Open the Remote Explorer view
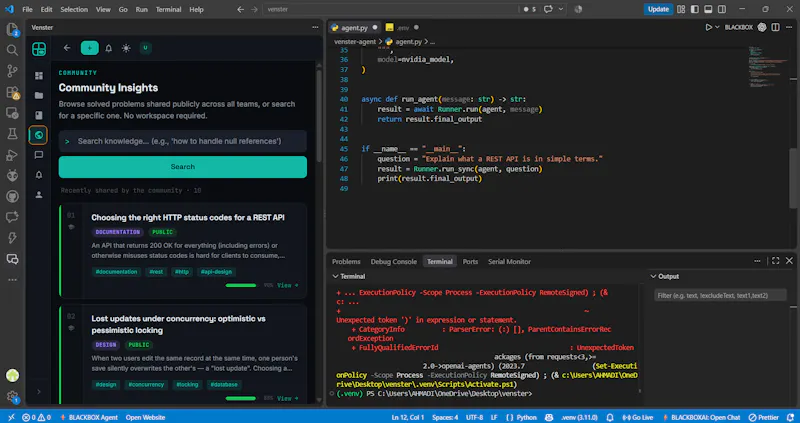 click(12, 113)
